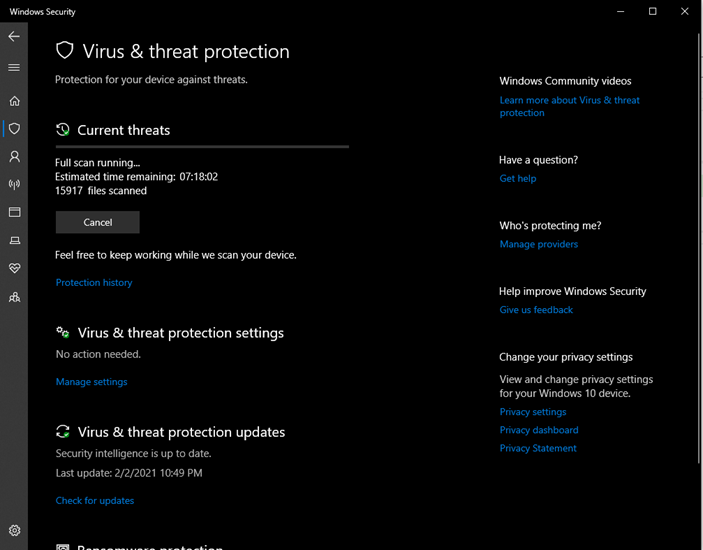Screen dimensions: 703x550
Task: Click the vertical scrollbar on right edge
Action: coord(700,249)
